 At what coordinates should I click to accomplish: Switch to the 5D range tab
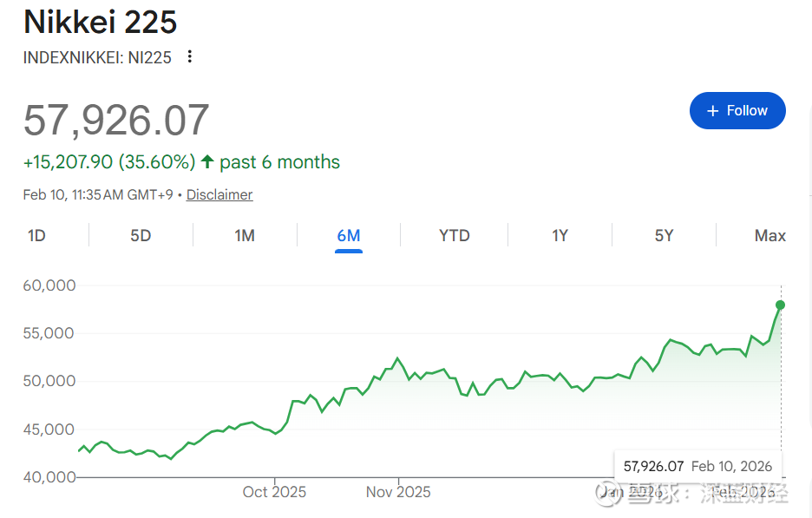coord(141,235)
